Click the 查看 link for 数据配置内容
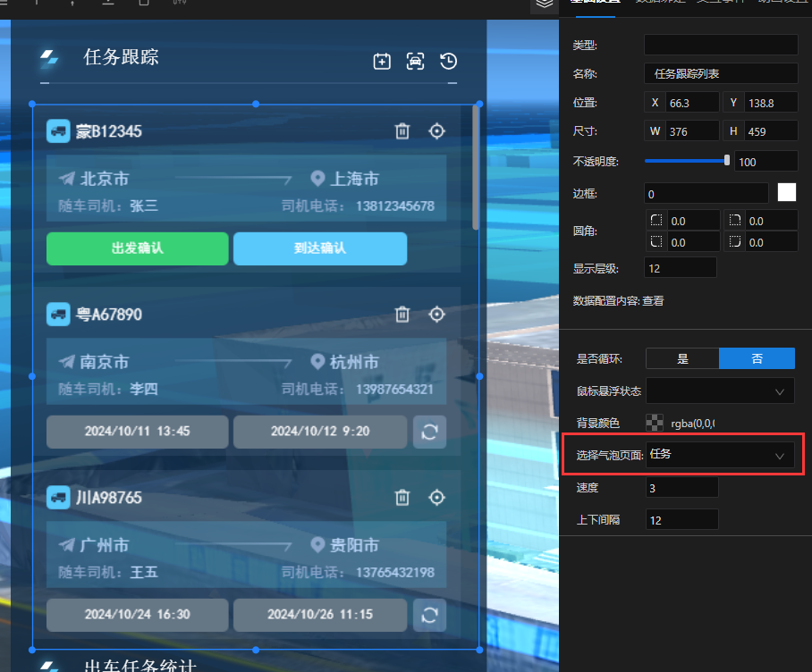The image size is (812, 672). [653, 301]
